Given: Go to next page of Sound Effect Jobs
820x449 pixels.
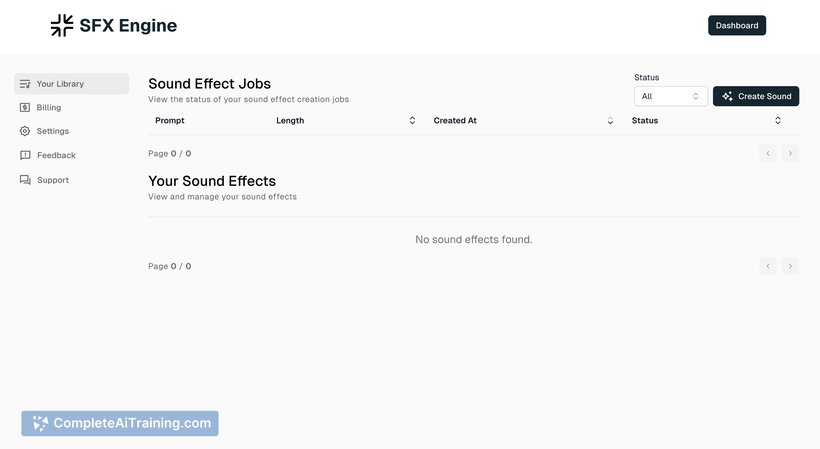Looking at the screenshot, I should tap(790, 153).
